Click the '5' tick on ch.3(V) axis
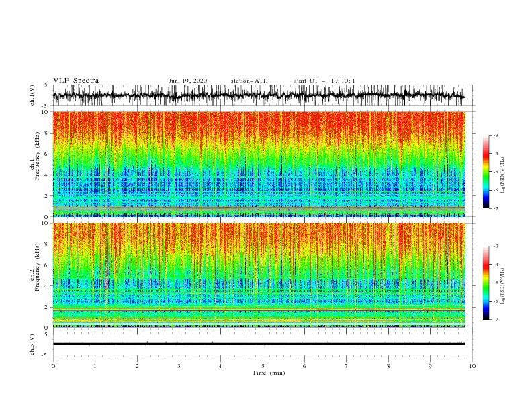Image resolution: width=532 pixels, height=411 pixels. pyautogui.click(x=47, y=334)
